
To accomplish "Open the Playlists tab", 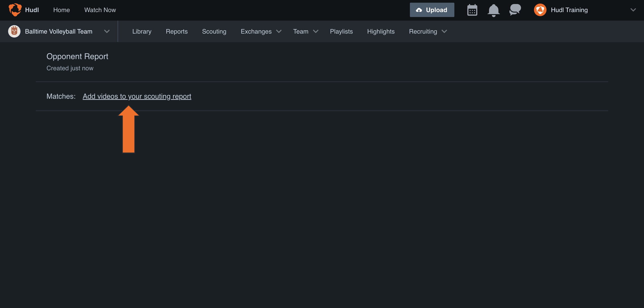I will point(341,31).
